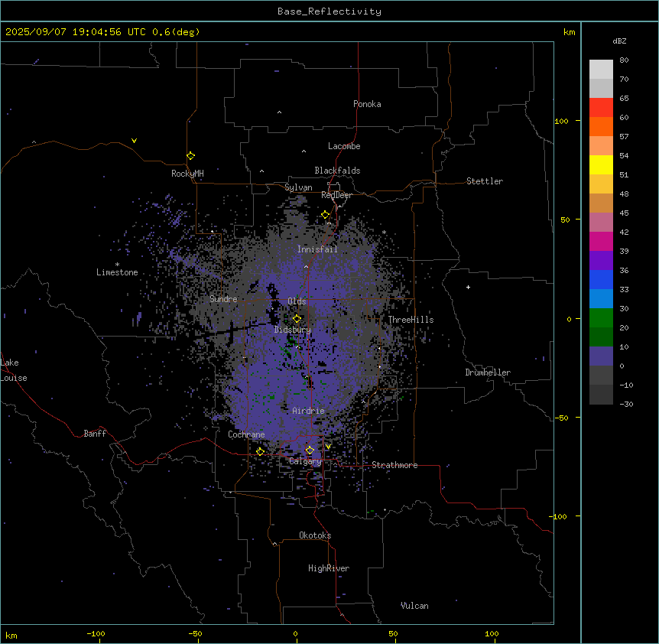
Task: Click the yellow diamond marker south of RedDeer
Action: (325, 215)
